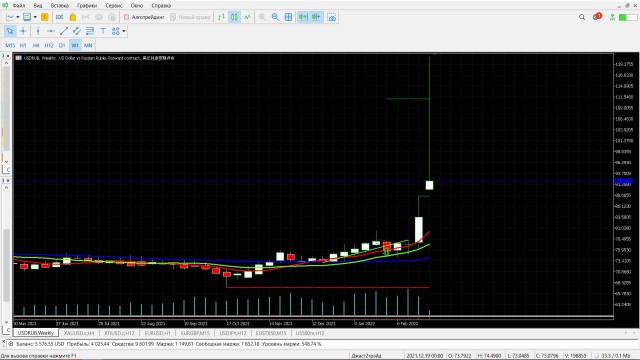
Task: Expand the drawing objects dropdown arrow
Action: tap(124, 31)
